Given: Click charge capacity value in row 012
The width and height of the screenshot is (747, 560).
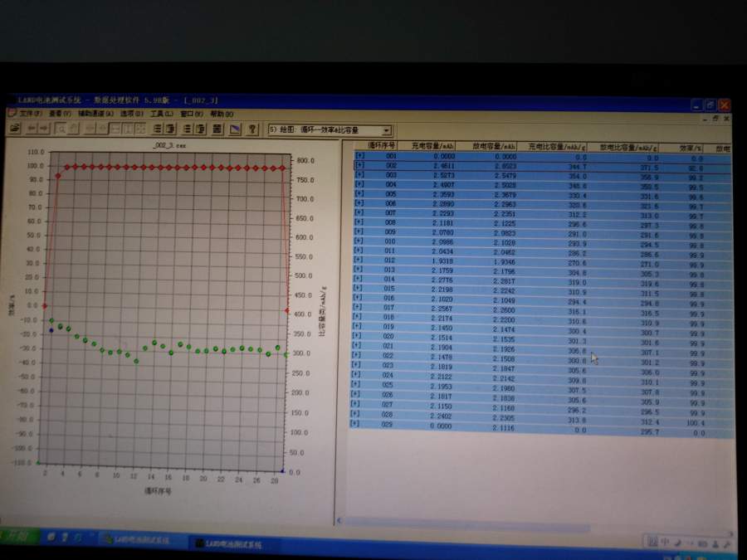Looking at the screenshot, I should 442,261.
